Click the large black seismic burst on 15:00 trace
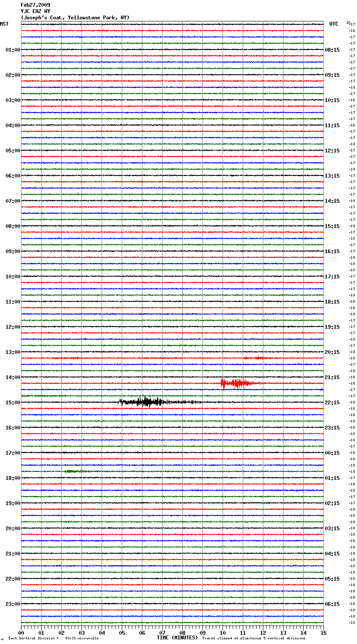This screenshot has width=357, height=644. click(160, 402)
